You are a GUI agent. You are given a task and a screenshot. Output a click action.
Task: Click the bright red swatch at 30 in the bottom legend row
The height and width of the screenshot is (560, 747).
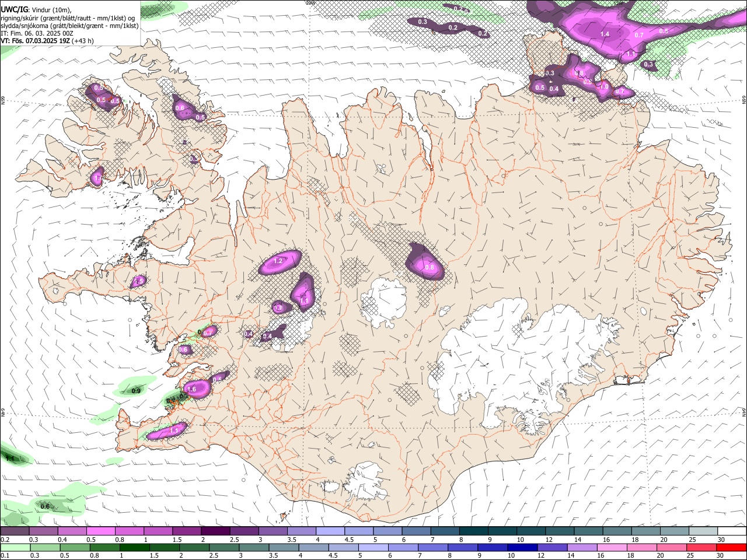tap(732, 548)
